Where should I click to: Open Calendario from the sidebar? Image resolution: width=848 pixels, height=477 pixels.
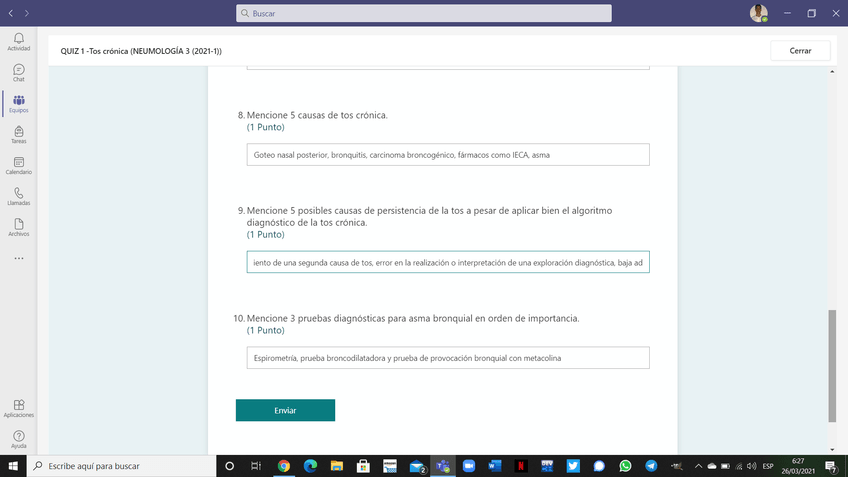(18, 165)
